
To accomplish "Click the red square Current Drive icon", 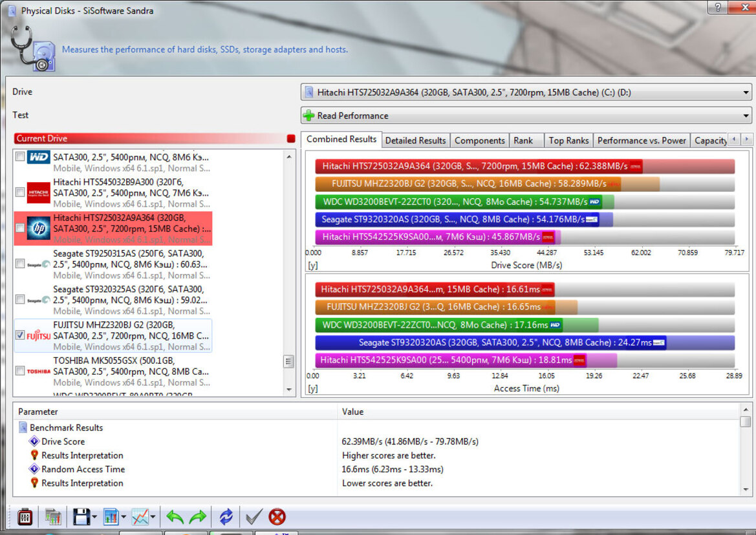I will [x=291, y=139].
